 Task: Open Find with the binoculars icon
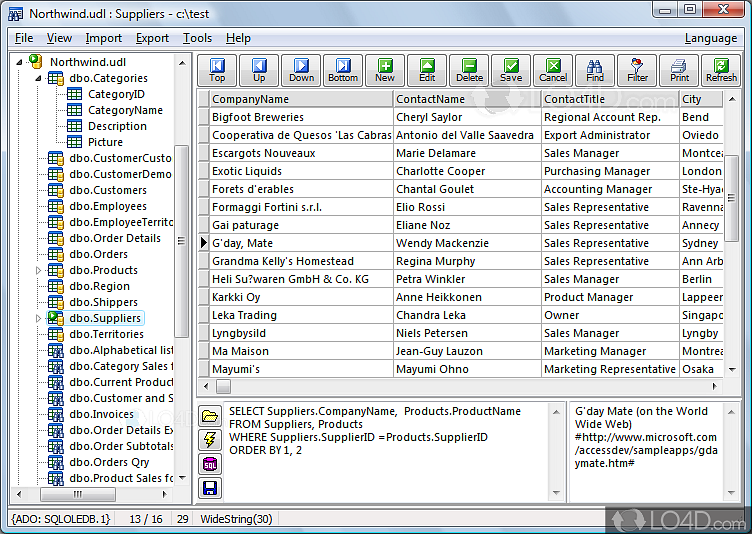(x=595, y=70)
